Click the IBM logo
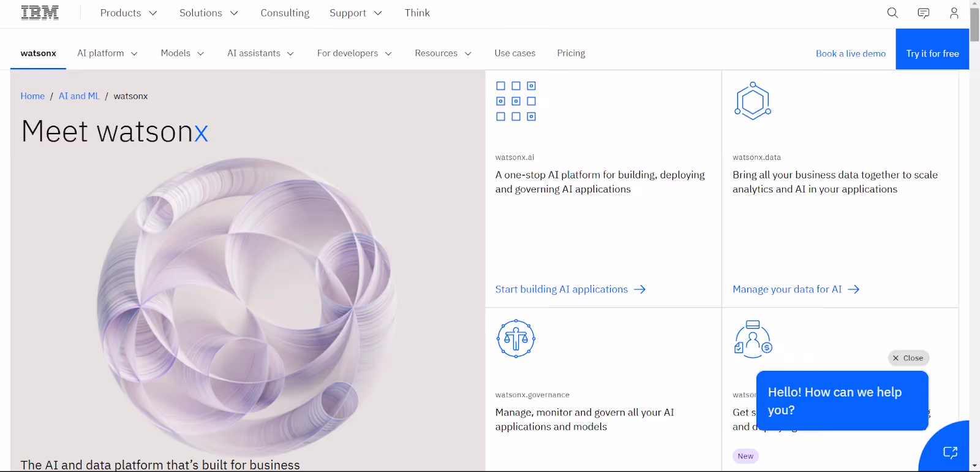This screenshot has width=980, height=472. pyautogui.click(x=40, y=13)
